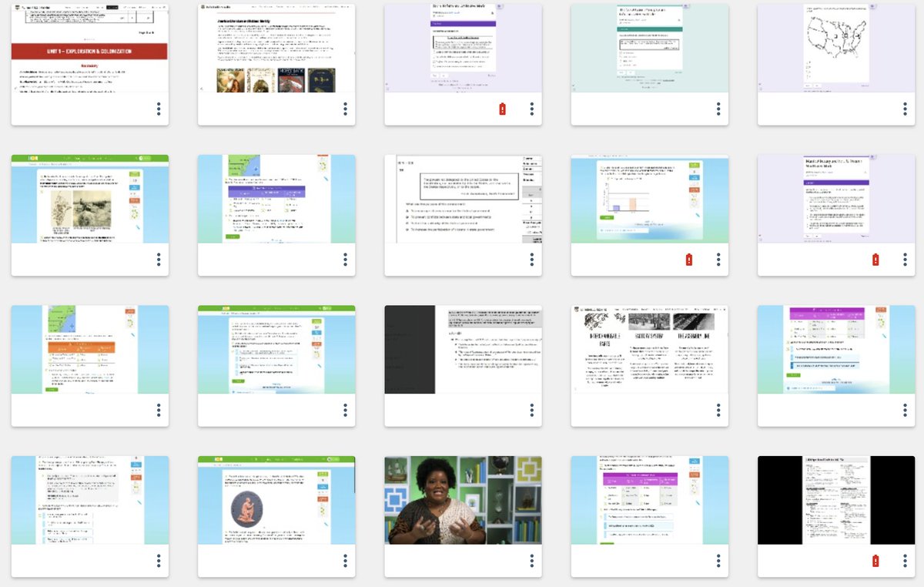Image resolution: width=924 pixels, height=587 pixels.
Task: Open thumbnail with map above orange table
Action: (89, 349)
